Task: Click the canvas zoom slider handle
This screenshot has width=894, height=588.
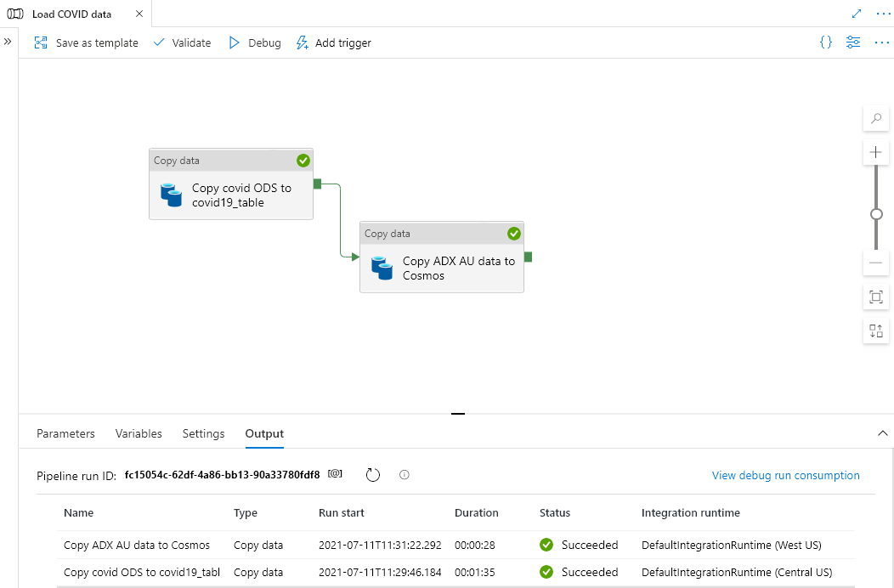Action: (876, 214)
